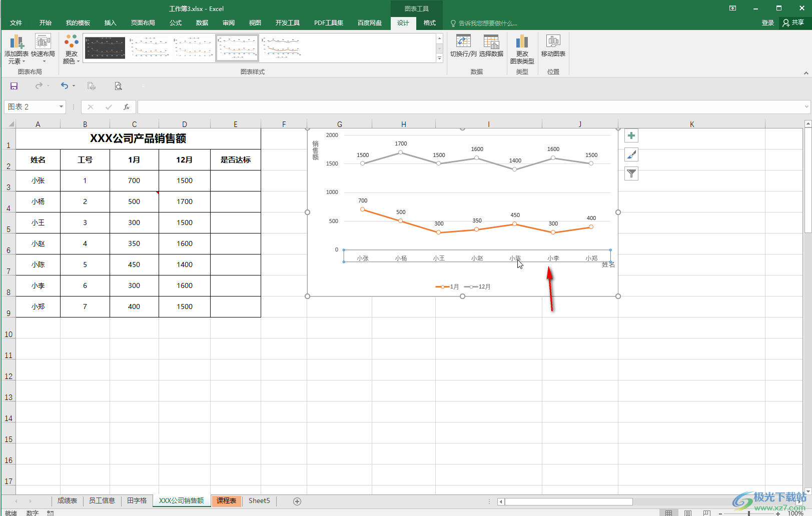Open the 成绩表 sheet
Screen dimensions: 812x516
point(67,500)
